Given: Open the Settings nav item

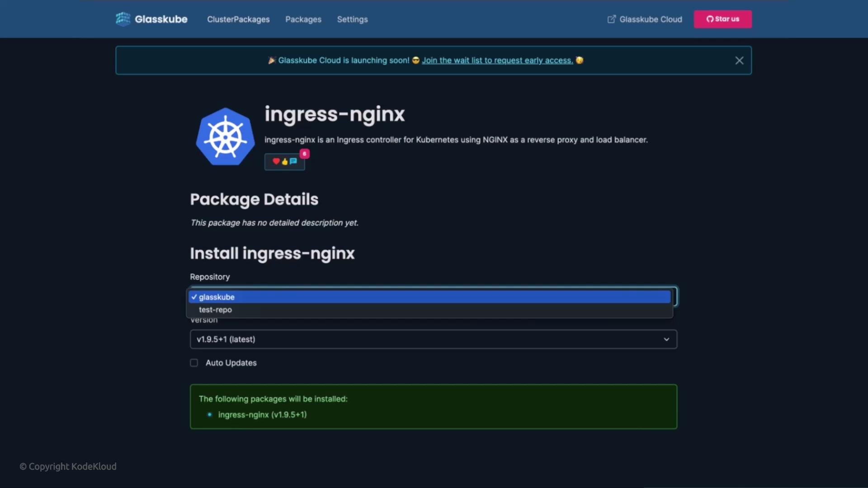Looking at the screenshot, I should tap(352, 19).
